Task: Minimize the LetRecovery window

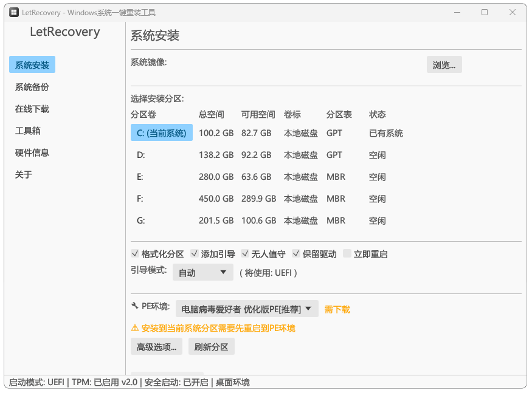Action: (457, 12)
